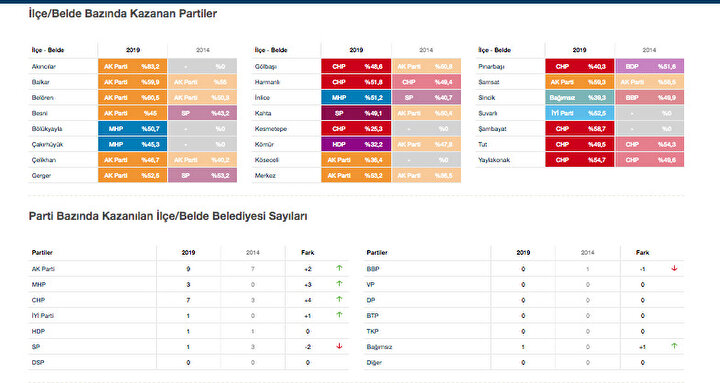The width and height of the screenshot is (720, 383).
Task: Click the green up arrow in Bağımsız row
Action: [674, 346]
